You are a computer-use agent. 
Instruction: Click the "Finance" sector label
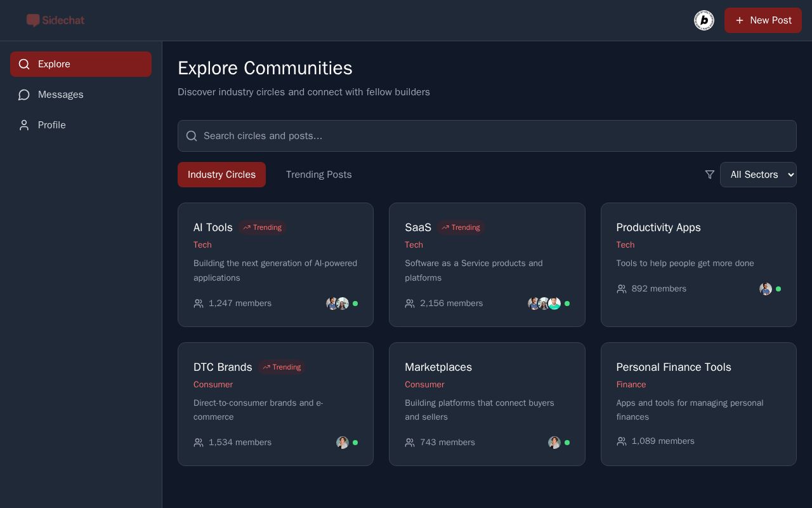[631, 385]
